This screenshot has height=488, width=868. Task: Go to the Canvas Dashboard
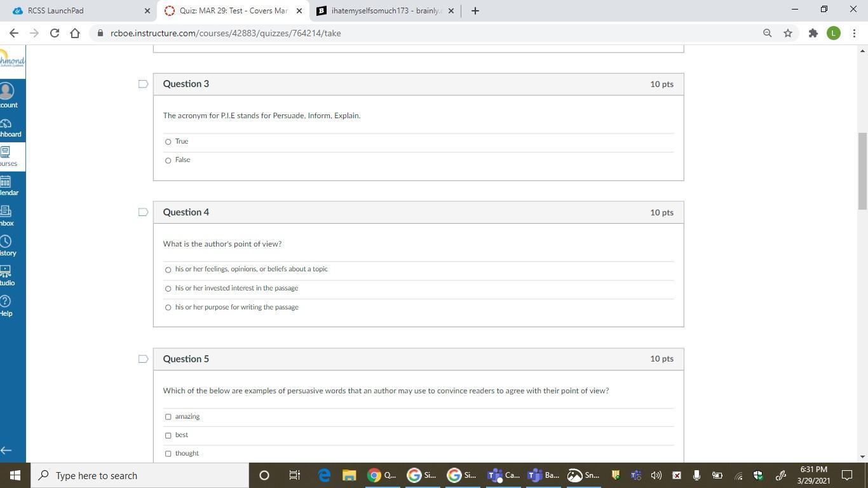tap(9, 128)
